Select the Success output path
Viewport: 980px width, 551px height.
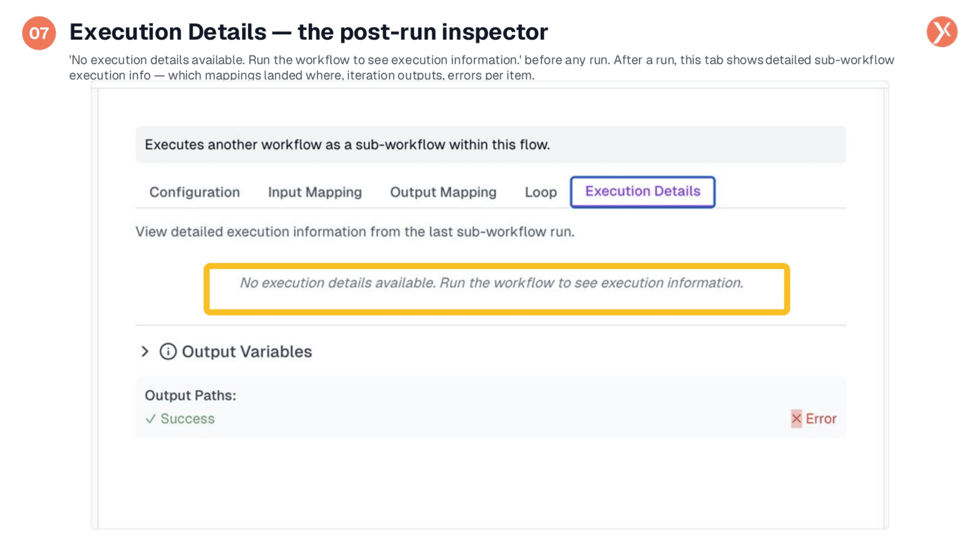click(x=187, y=419)
